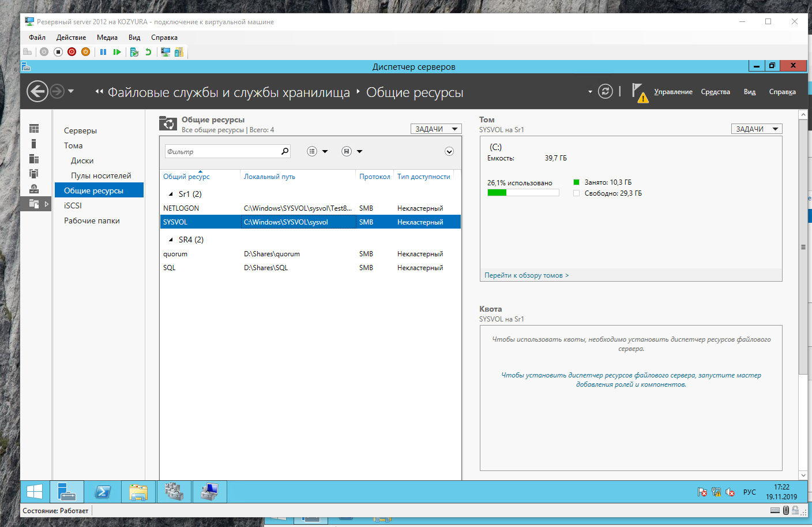This screenshot has height=527, width=812.
Task: Collapse the SR4 (2) group
Action: [x=171, y=240]
